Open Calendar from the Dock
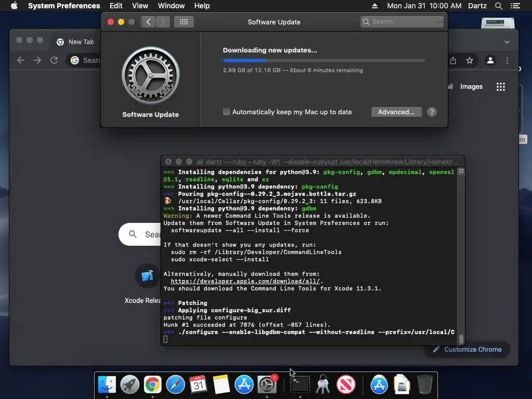Screen dimensions: 532x399 pyautogui.click(x=198, y=384)
